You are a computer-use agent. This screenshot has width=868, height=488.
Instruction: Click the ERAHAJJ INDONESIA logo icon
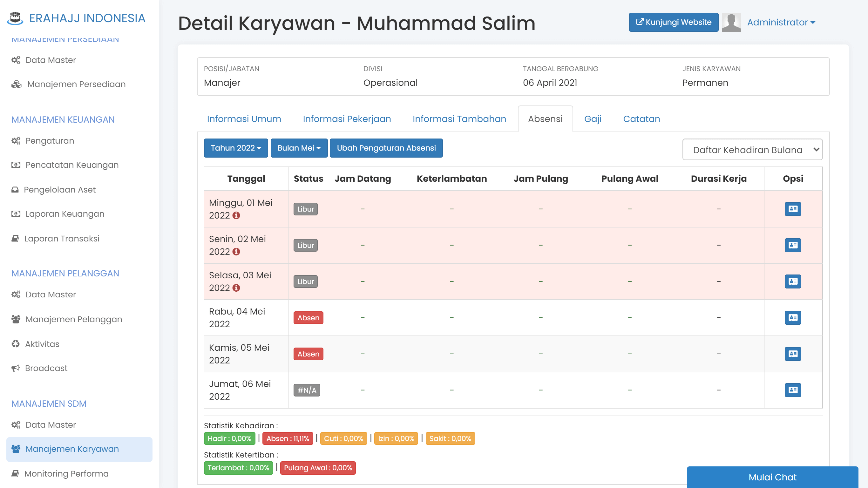click(x=15, y=18)
